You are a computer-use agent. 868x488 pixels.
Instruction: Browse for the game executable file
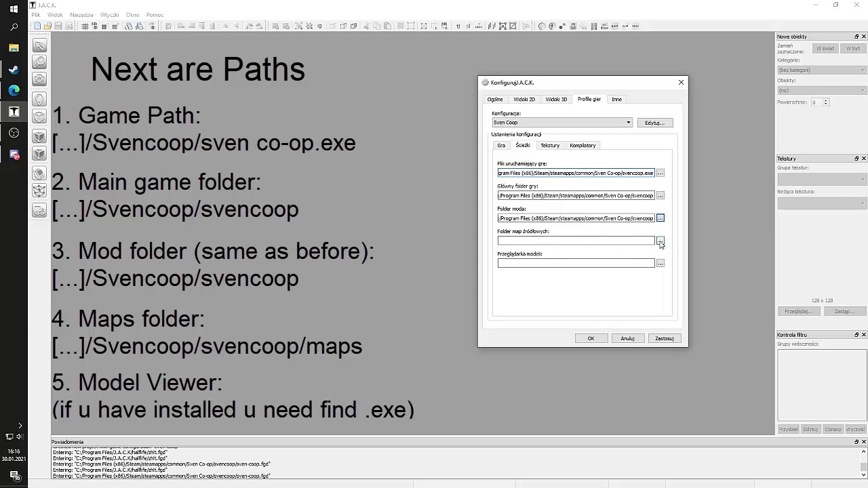coord(660,173)
